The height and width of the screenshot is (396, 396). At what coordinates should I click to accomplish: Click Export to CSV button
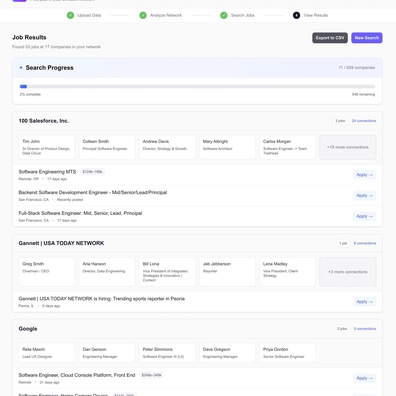[x=330, y=38]
